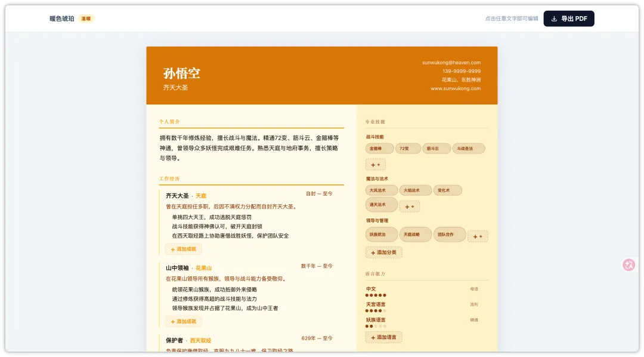644x357 pixels.
Task: Edit the date range 数千年 — 至今
Action: [317, 266]
